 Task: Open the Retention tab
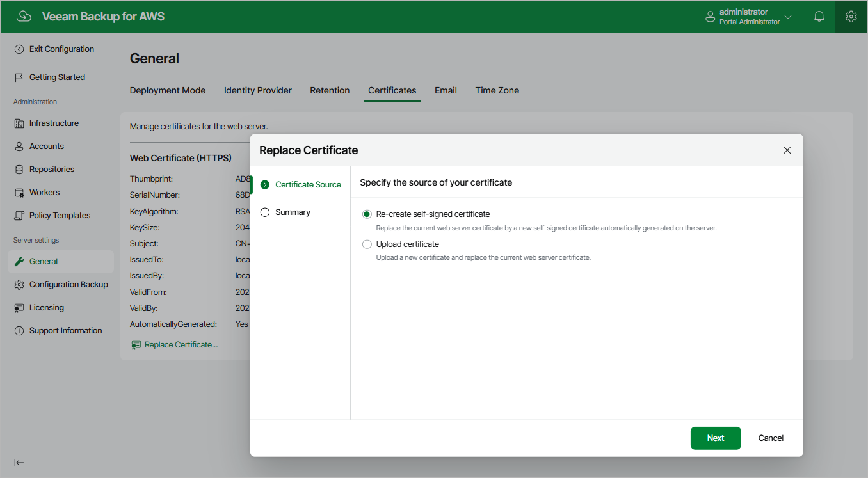(330, 90)
